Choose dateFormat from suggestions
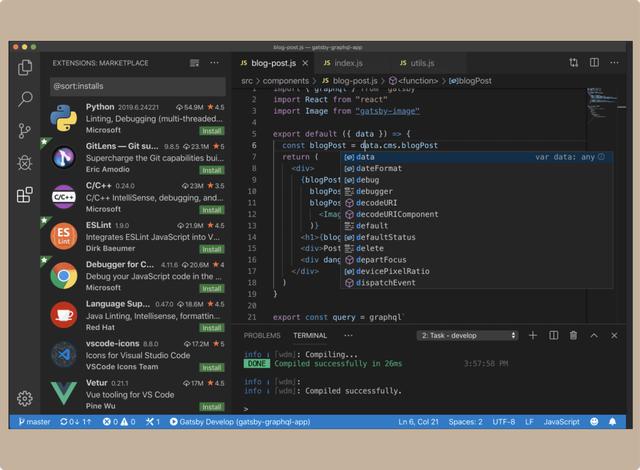 point(476,168)
